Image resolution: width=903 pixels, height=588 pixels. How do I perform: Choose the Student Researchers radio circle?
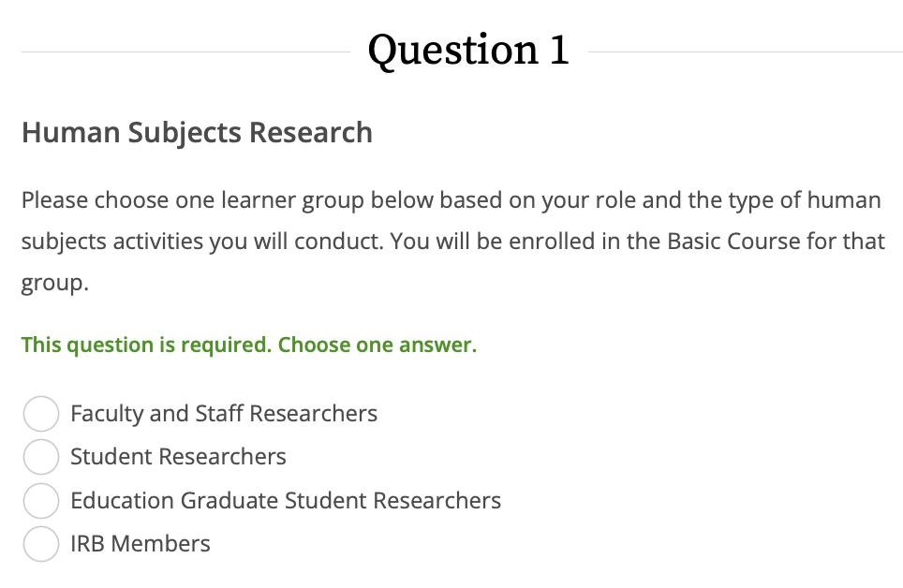coord(41,457)
